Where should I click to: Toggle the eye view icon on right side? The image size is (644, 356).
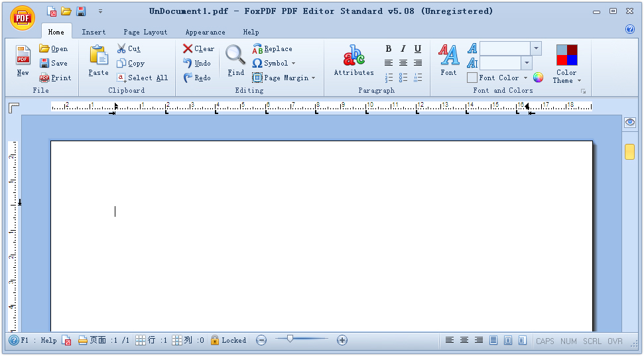tap(630, 123)
